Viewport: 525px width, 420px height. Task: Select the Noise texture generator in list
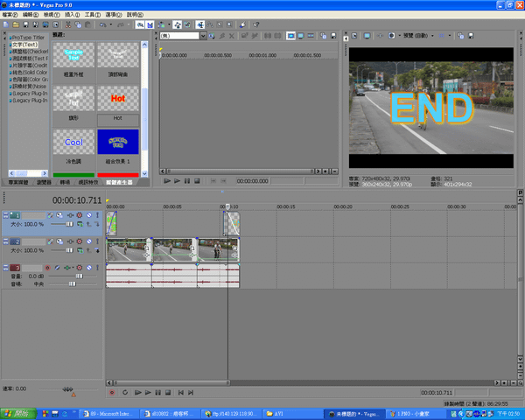pos(29,87)
